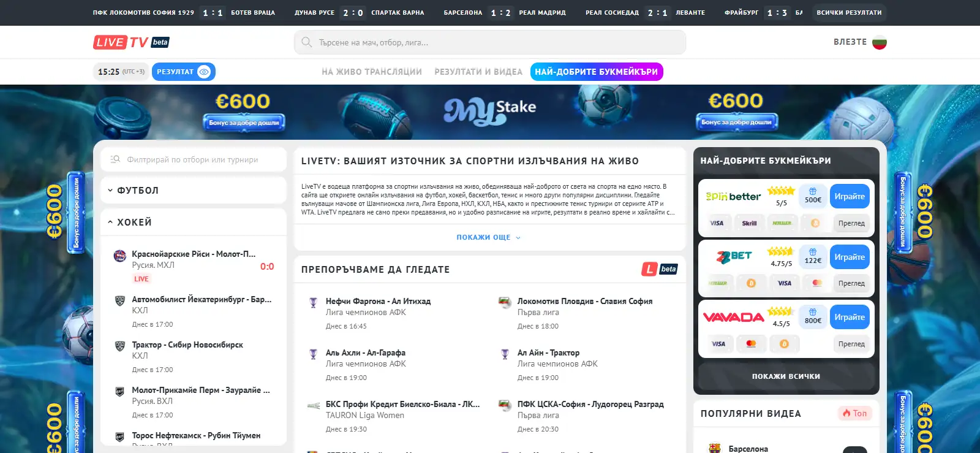
Task: Select the Bulgarian flag language icon
Action: click(880, 42)
